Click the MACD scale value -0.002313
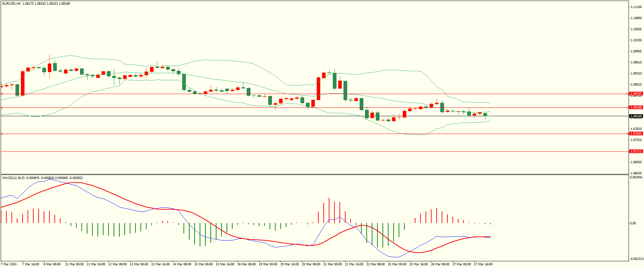Image resolution: width=644 pixels, height=268 pixels. 637,259
